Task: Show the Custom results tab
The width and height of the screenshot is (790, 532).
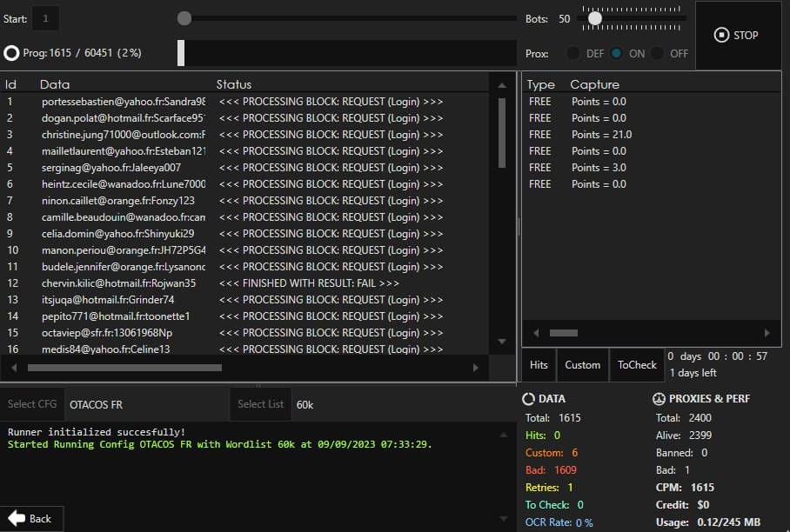Action: [x=582, y=365]
